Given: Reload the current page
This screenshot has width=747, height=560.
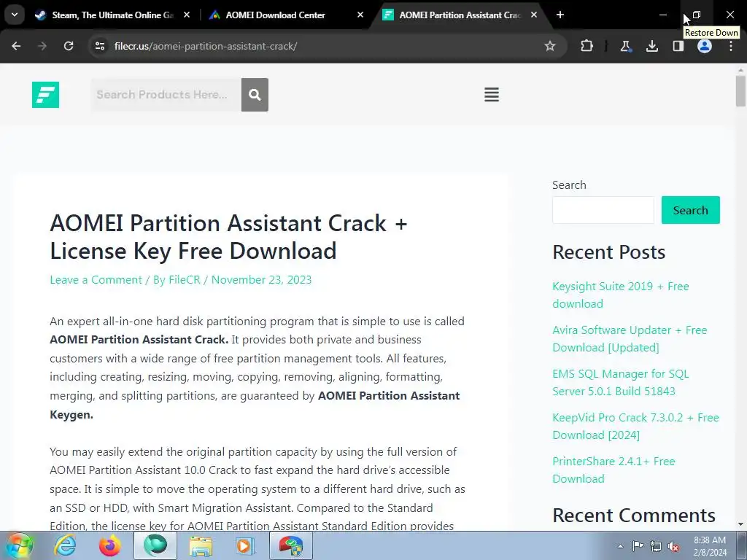Looking at the screenshot, I should 69,46.
